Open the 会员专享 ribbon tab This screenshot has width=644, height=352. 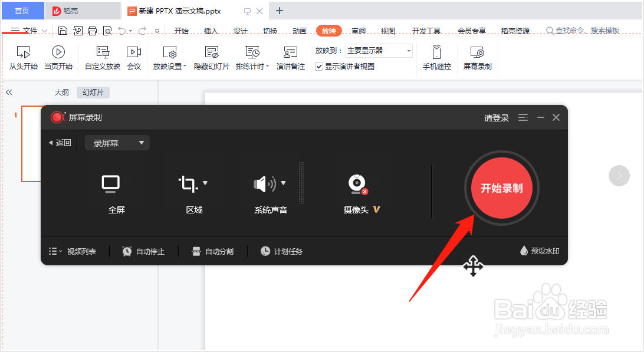[x=472, y=31]
